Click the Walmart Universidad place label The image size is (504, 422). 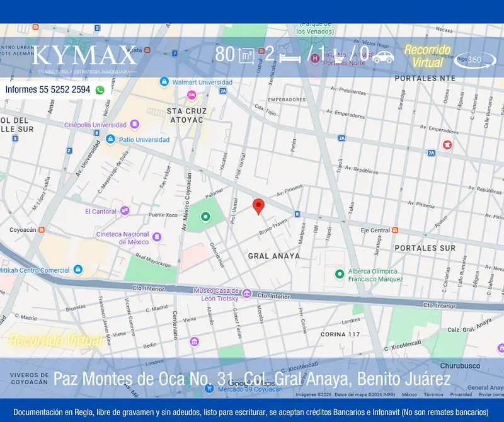coord(202,83)
